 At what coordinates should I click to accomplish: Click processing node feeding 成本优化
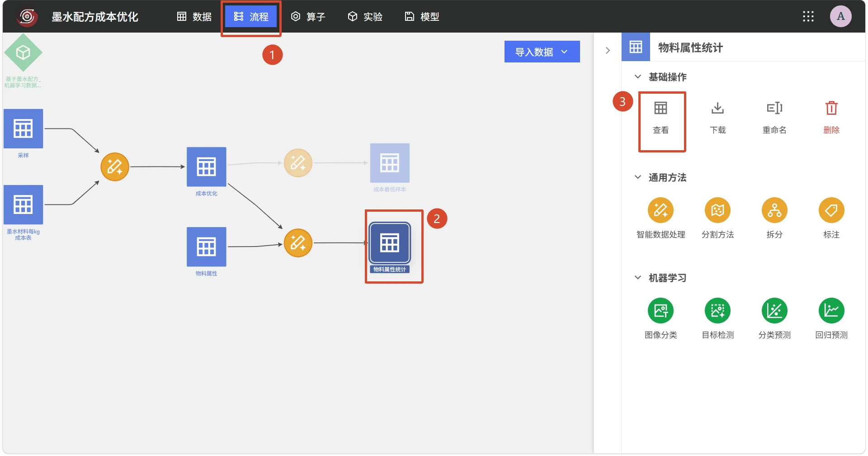115,167
